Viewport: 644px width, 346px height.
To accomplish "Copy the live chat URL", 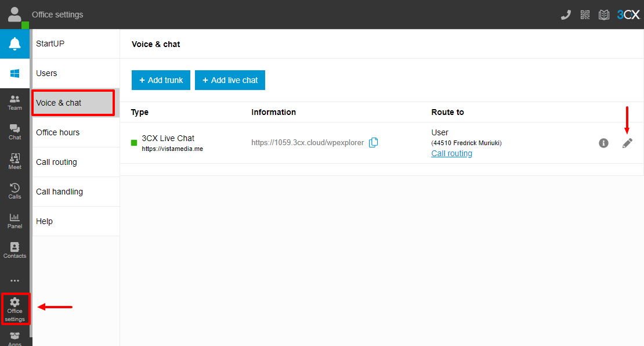I will coord(373,143).
